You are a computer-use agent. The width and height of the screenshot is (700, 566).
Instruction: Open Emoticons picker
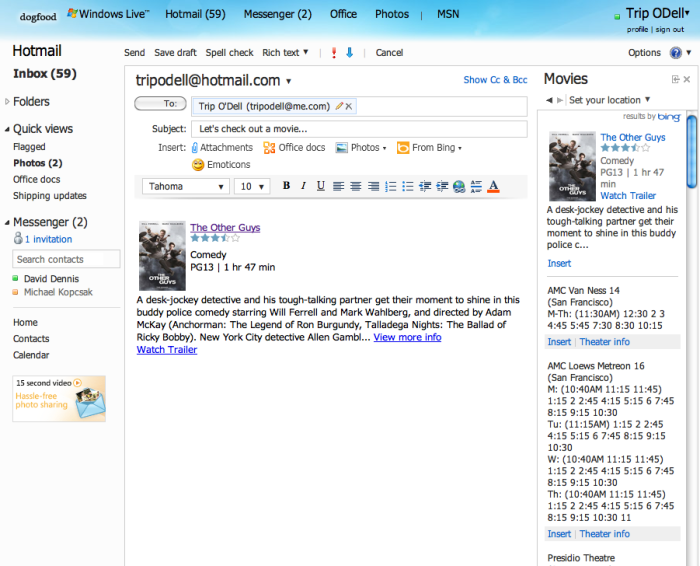click(x=221, y=165)
